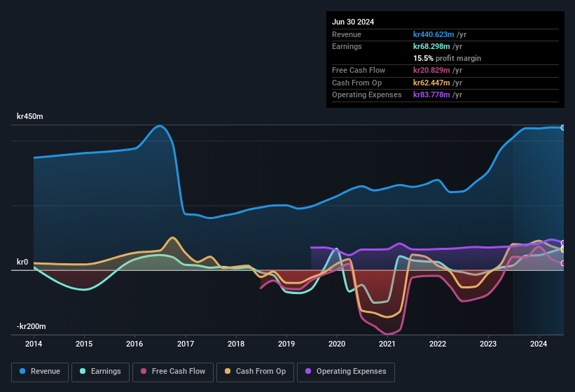Click the pink Free Cash Flow endpoint marker
This screenshot has height=392, width=575.
coord(563,263)
